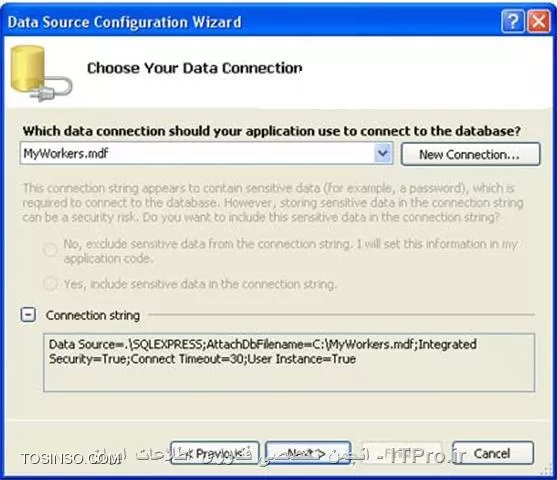
Task: Open the data connection dropdown arrow
Action: point(383,153)
